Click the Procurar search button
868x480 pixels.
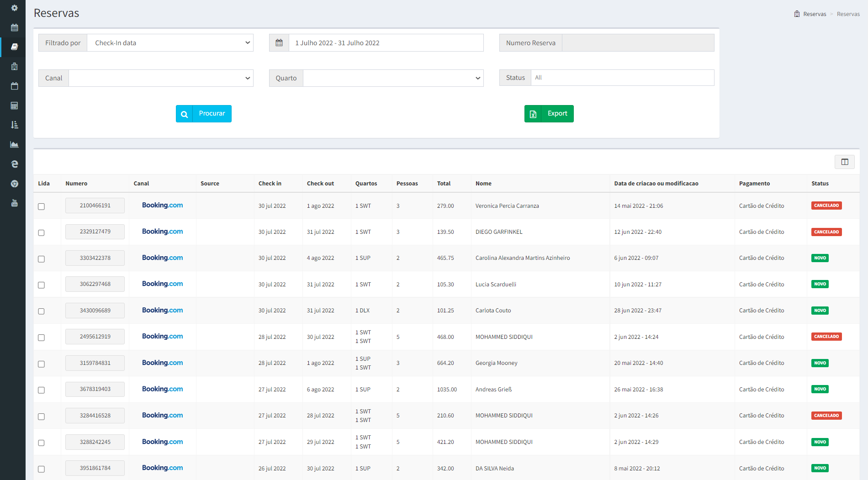(x=204, y=114)
